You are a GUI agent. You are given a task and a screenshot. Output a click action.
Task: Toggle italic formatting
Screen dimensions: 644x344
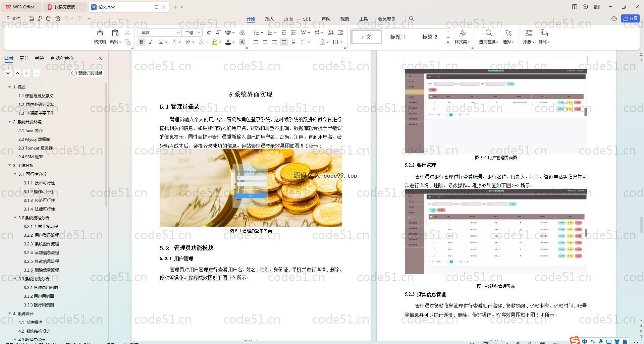(x=151, y=42)
